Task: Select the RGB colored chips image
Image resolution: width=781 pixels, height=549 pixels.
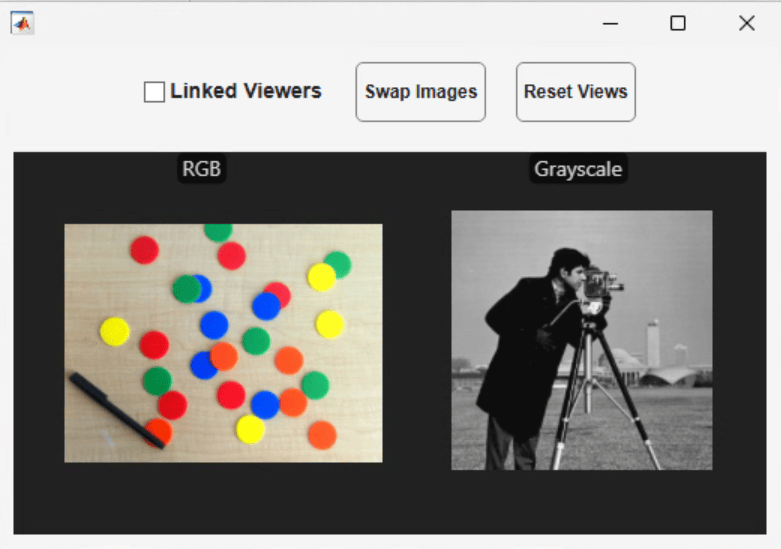Action: 223,343
